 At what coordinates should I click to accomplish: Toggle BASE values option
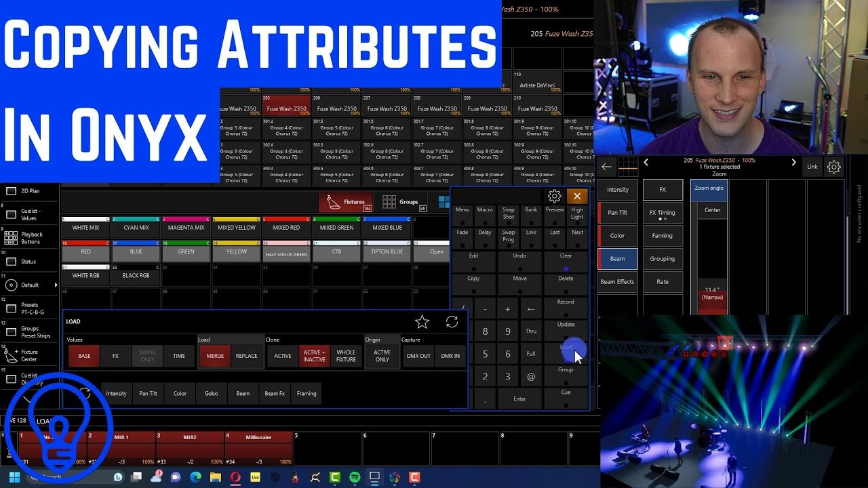coord(84,356)
